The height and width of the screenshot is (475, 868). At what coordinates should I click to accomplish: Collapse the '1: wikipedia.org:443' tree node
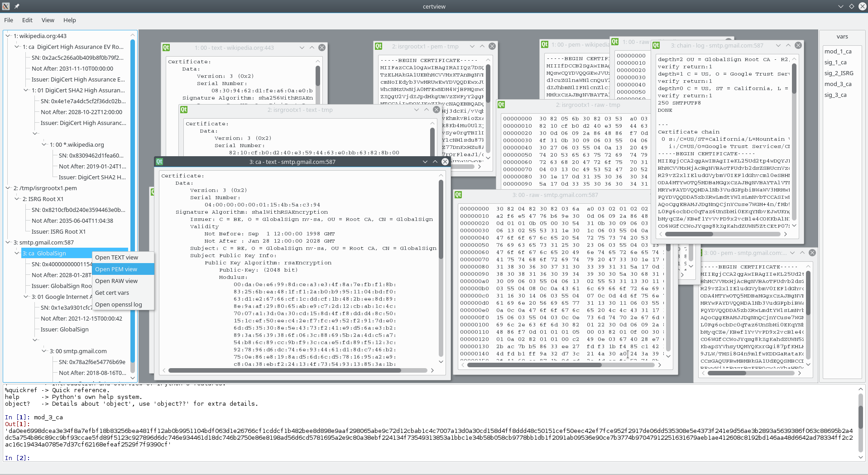(x=8, y=36)
